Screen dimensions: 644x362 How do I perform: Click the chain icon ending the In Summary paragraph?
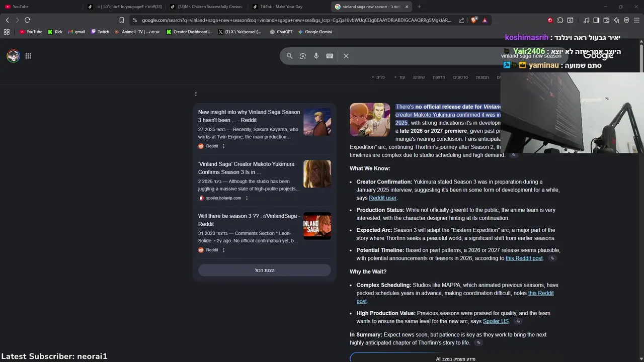click(x=478, y=342)
